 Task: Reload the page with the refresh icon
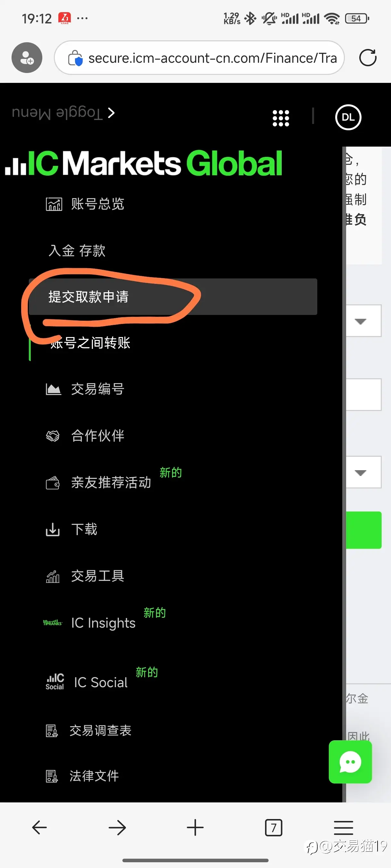(368, 58)
